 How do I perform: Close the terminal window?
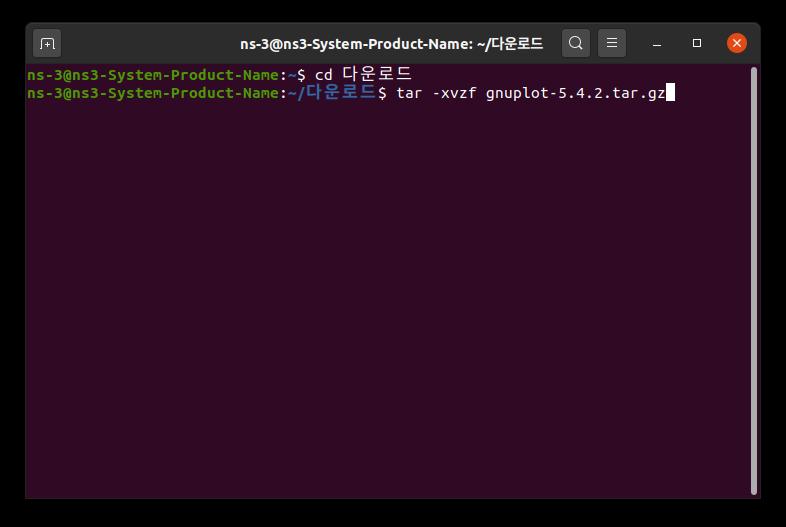pyautogui.click(x=736, y=43)
